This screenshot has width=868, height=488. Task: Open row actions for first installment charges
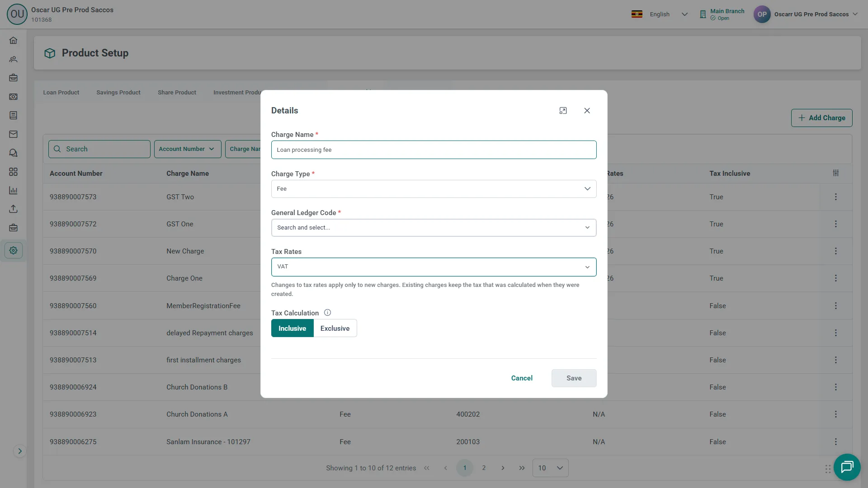(835, 360)
